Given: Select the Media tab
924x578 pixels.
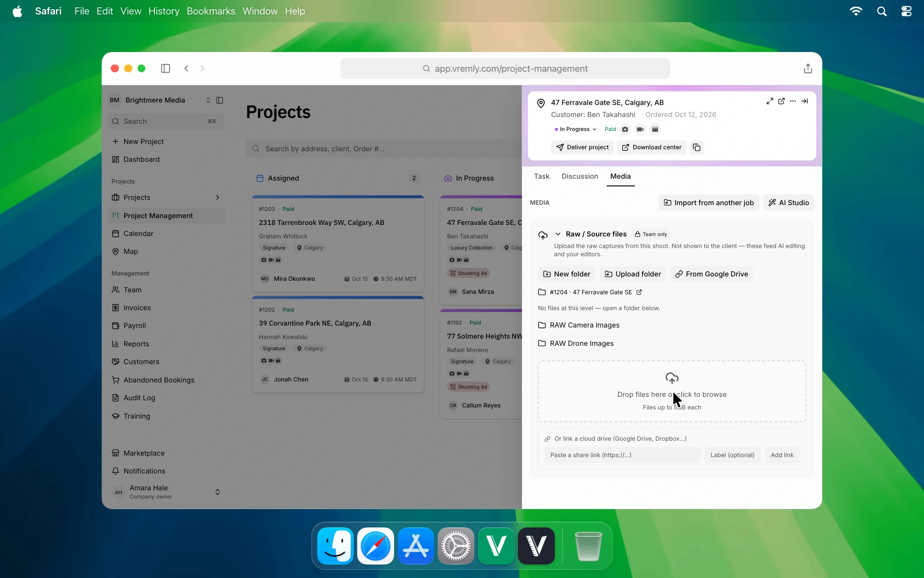Looking at the screenshot, I should point(620,176).
